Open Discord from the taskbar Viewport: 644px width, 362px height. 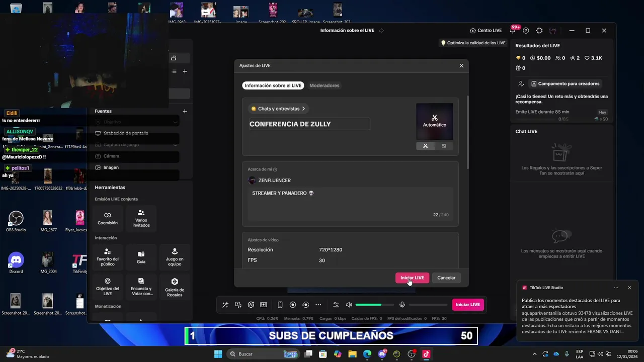(382, 354)
